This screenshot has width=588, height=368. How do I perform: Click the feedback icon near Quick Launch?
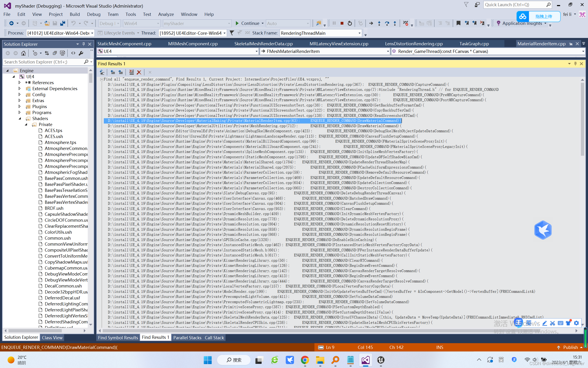tap(477, 5)
